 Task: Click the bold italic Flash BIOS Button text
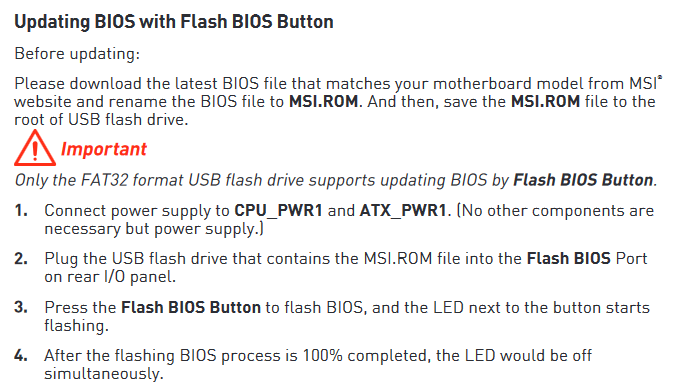[583, 180]
